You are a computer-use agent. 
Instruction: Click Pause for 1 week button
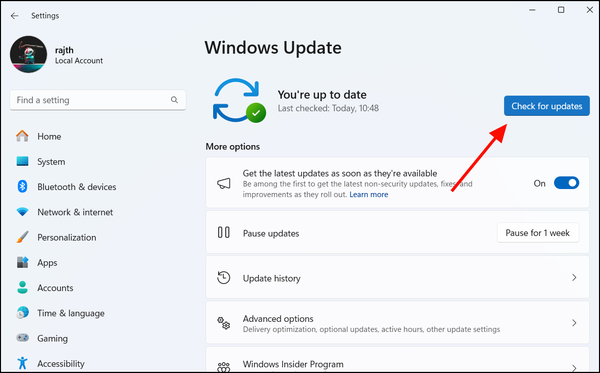[x=538, y=233]
